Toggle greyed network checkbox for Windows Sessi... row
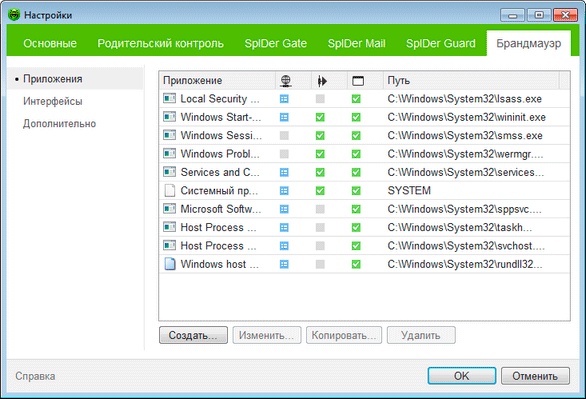This screenshot has width=586, height=399. tap(284, 136)
